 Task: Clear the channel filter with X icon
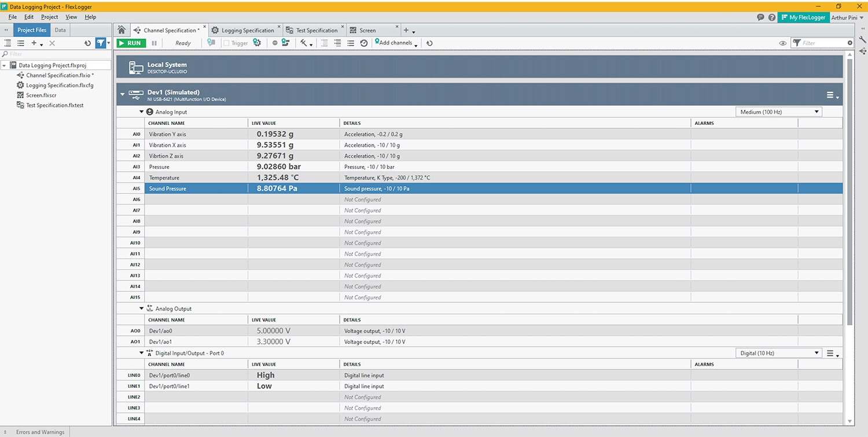click(x=850, y=43)
